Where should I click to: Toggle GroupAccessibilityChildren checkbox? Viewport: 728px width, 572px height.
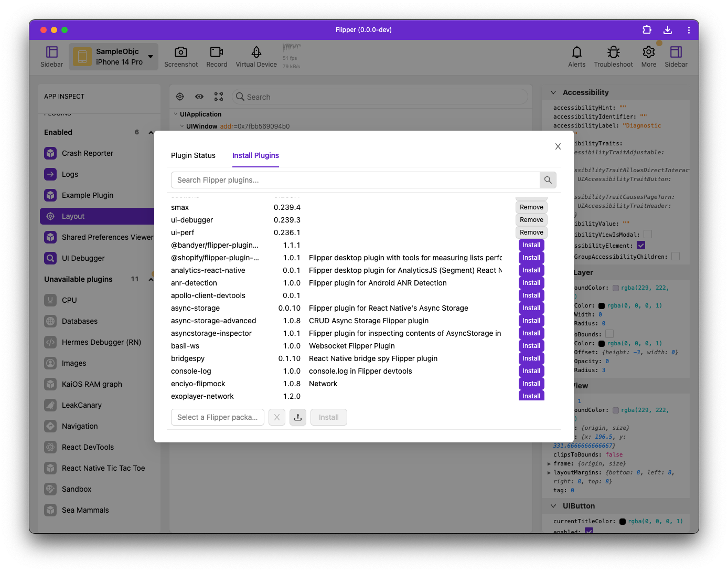point(676,256)
